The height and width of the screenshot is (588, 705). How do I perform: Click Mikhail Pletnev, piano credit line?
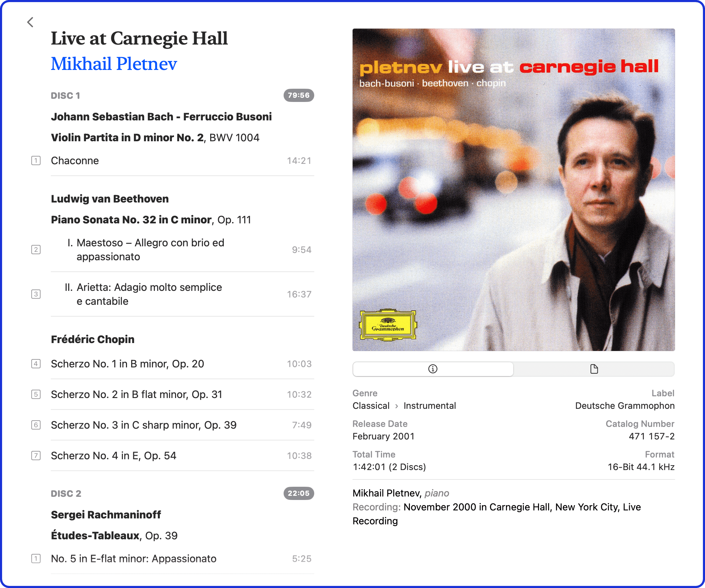[x=401, y=493]
